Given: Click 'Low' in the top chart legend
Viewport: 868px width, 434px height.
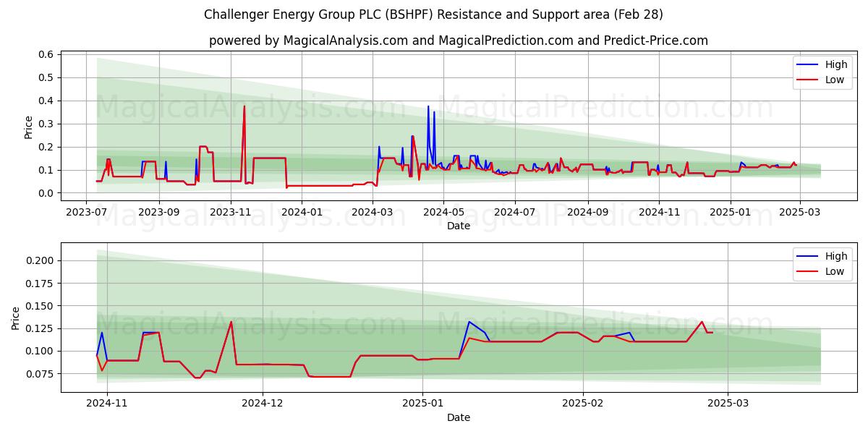Looking at the screenshot, I should [835, 80].
